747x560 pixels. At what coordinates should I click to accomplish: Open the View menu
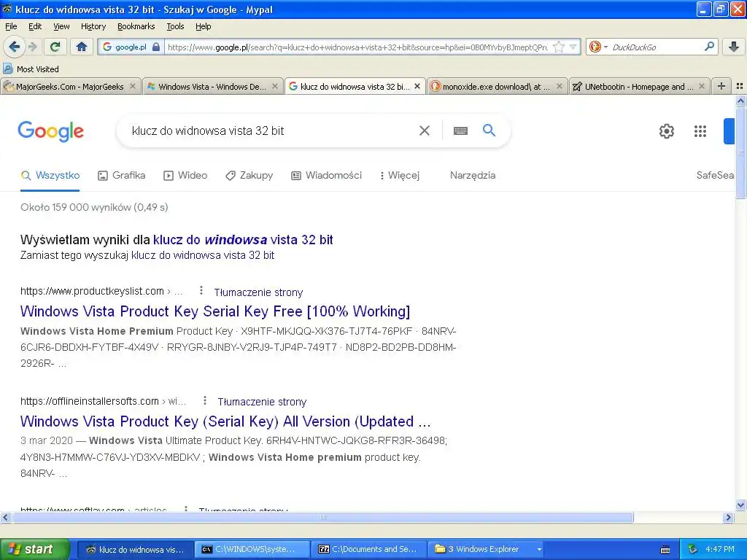(x=61, y=26)
